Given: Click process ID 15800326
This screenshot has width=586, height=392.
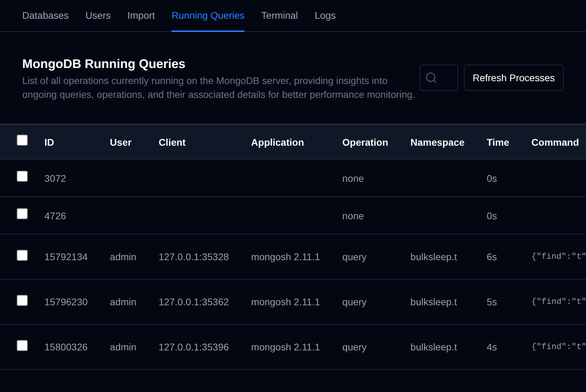Looking at the screenshot, I should (66, 347).
